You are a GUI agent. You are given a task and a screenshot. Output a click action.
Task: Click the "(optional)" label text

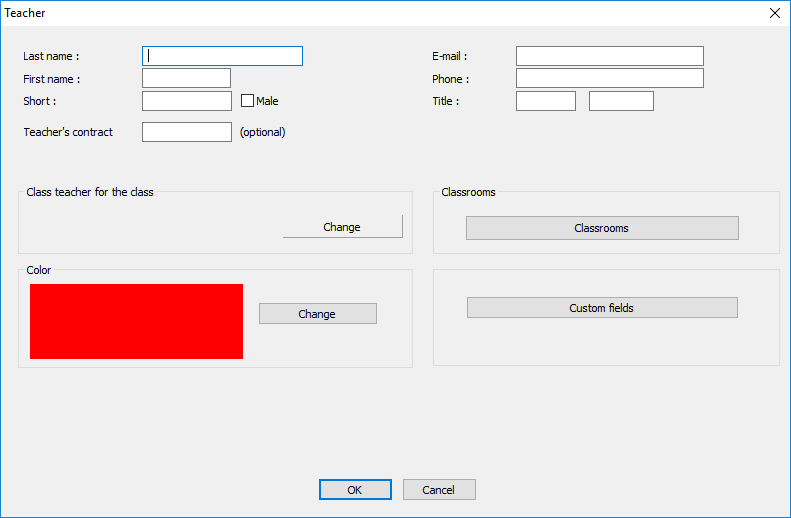(x=263, y=132)
